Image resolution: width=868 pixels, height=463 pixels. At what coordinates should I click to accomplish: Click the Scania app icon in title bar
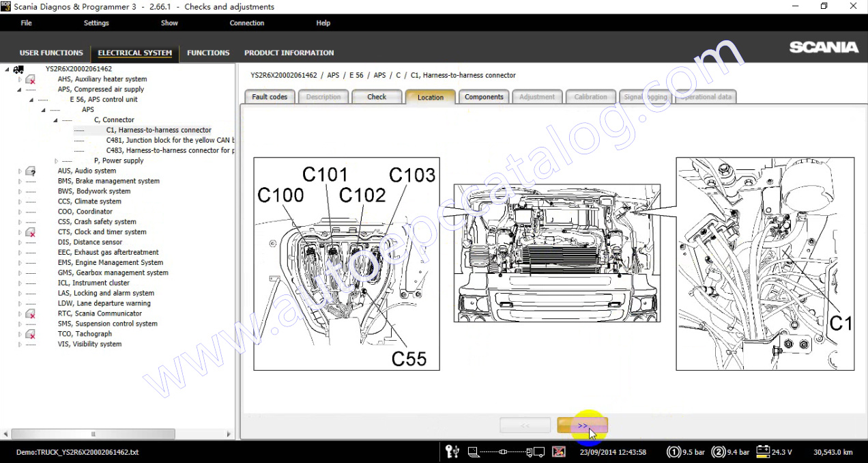[x=6, y=6]
